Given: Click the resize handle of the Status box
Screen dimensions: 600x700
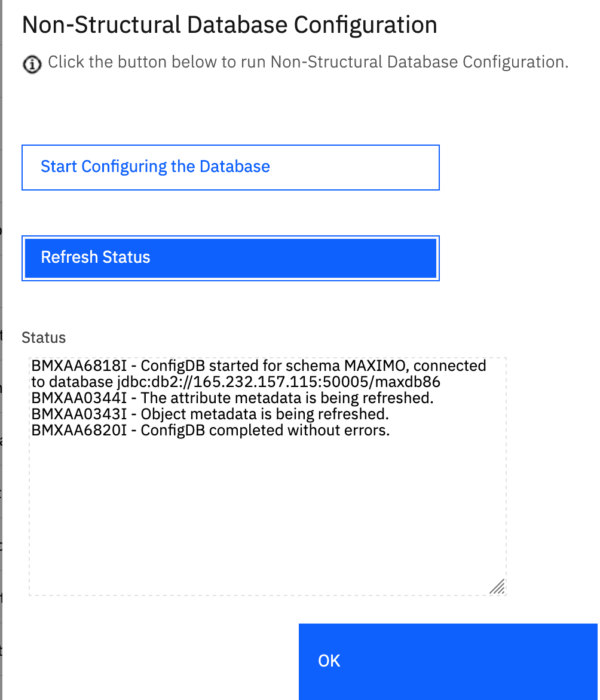Looking at the screenshot, I should 497,586.
